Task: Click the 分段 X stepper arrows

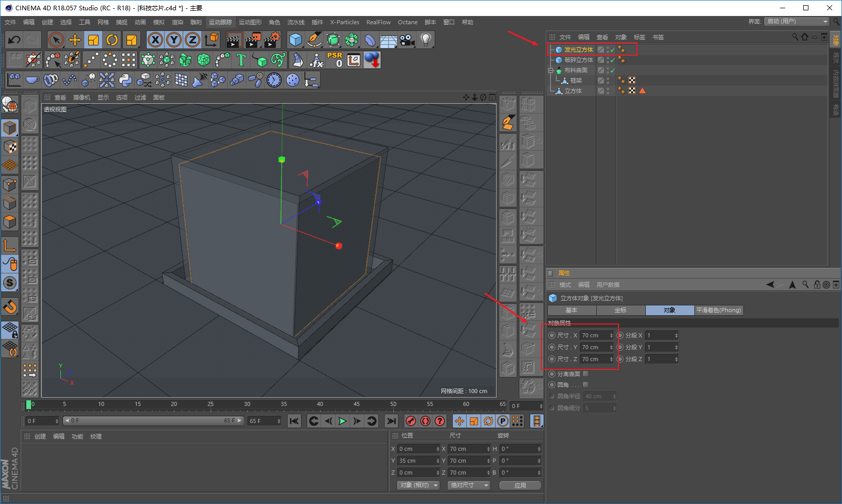Action: (676, 335)
